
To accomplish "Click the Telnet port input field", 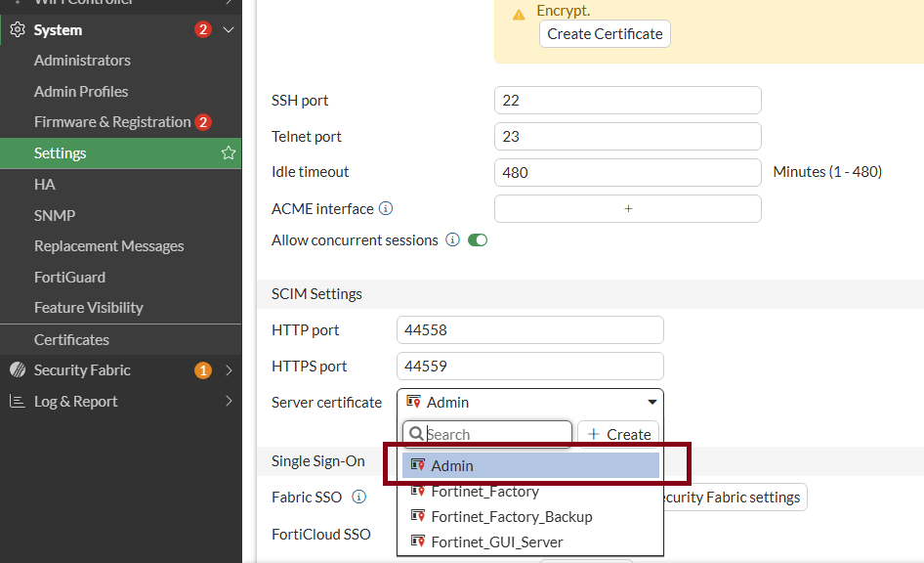I will click(628, 136).
